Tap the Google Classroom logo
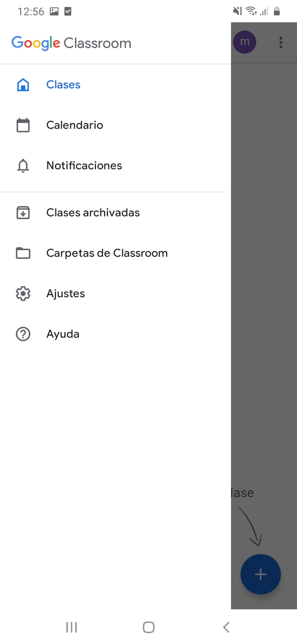This screenshot has height=644, width=297. pos(71,43)
